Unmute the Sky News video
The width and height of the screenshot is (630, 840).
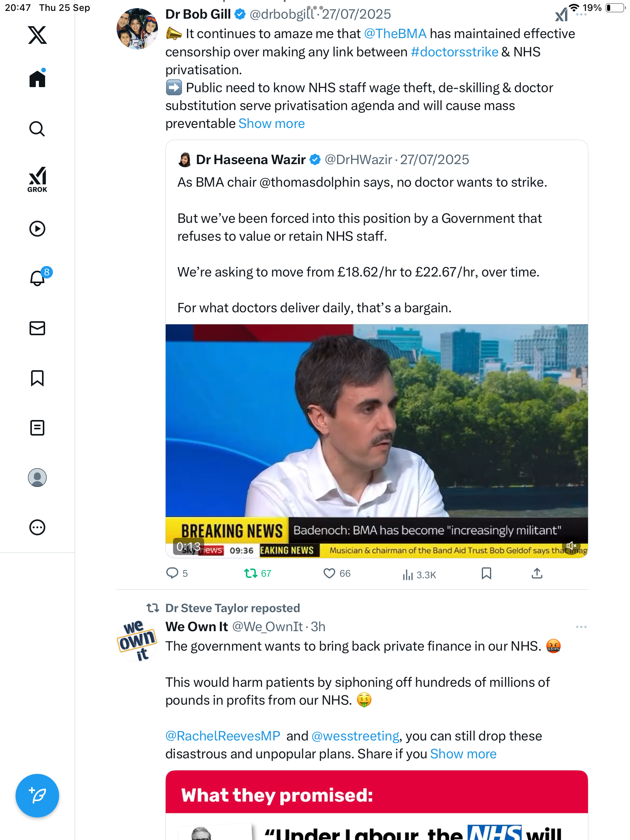click(571, 546)
